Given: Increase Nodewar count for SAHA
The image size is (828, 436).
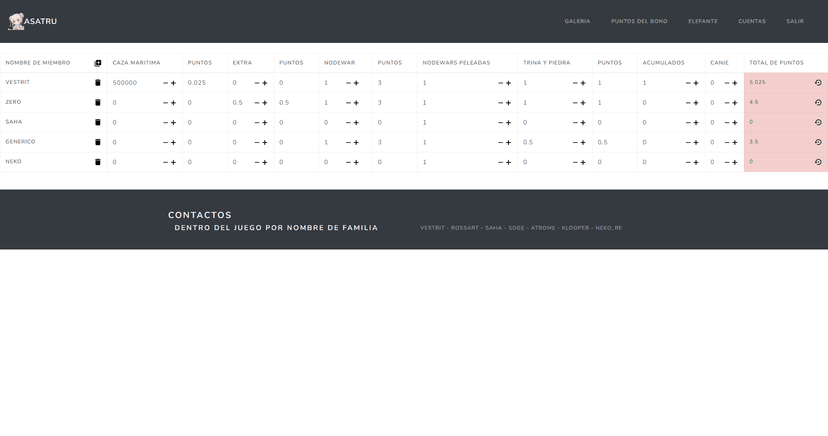Looking at the screenshot, I should (x=356, y=123).
